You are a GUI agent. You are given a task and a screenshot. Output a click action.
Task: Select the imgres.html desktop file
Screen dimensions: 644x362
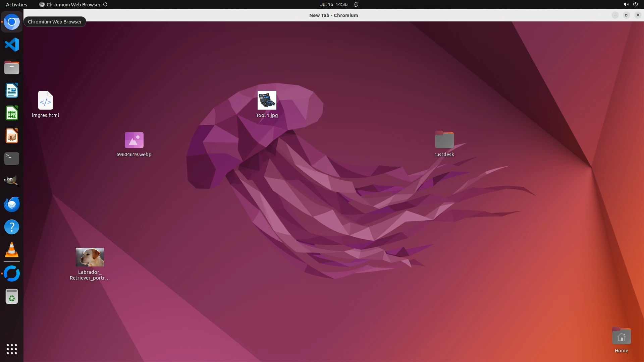[45, 101]
